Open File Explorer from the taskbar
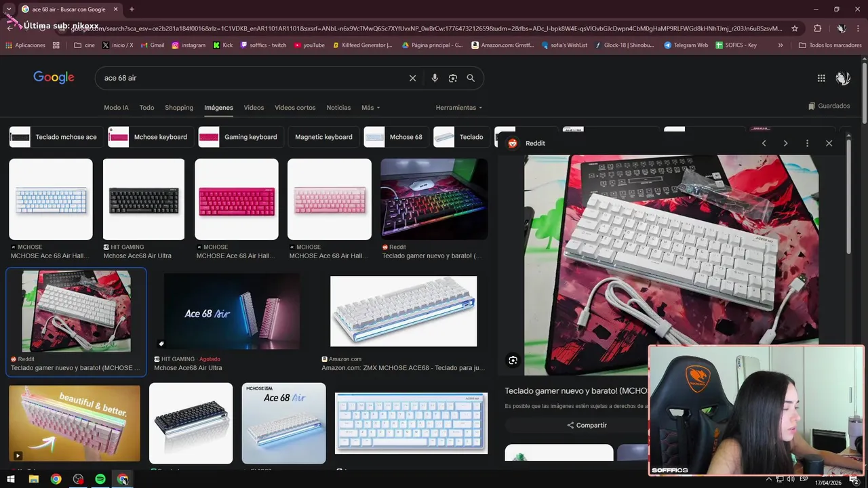This screenshot has width=868, height=488. (x=33, y=479)
